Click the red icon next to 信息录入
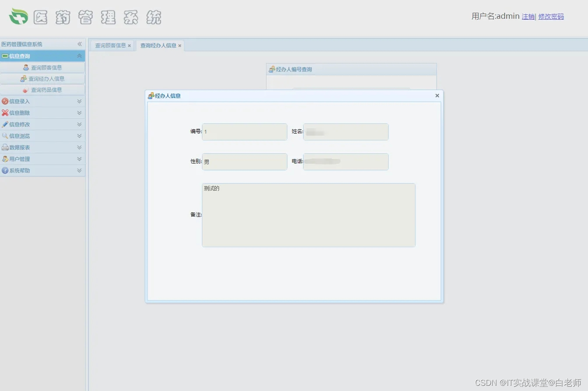Viewport: 588px width, 391px height. [5, 101]
